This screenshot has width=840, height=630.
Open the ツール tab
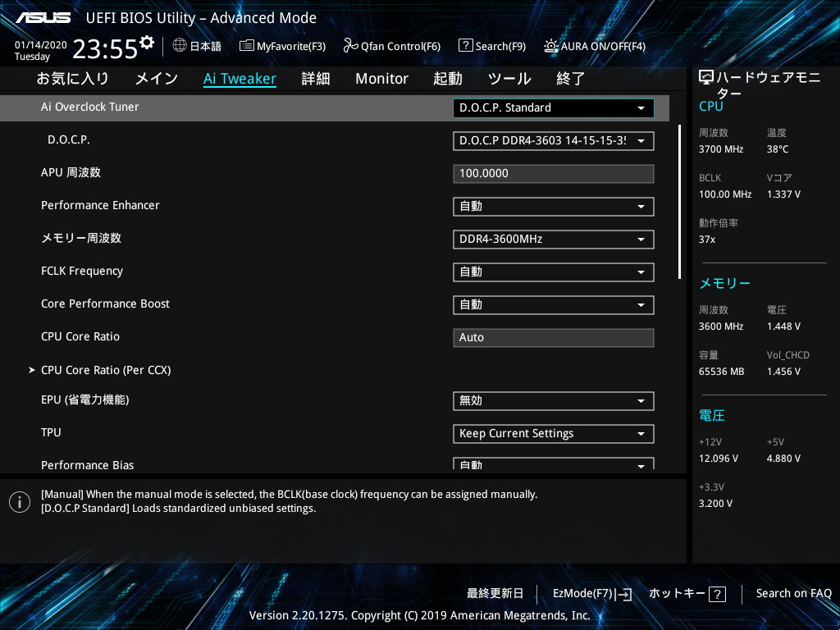coord(509,79)
